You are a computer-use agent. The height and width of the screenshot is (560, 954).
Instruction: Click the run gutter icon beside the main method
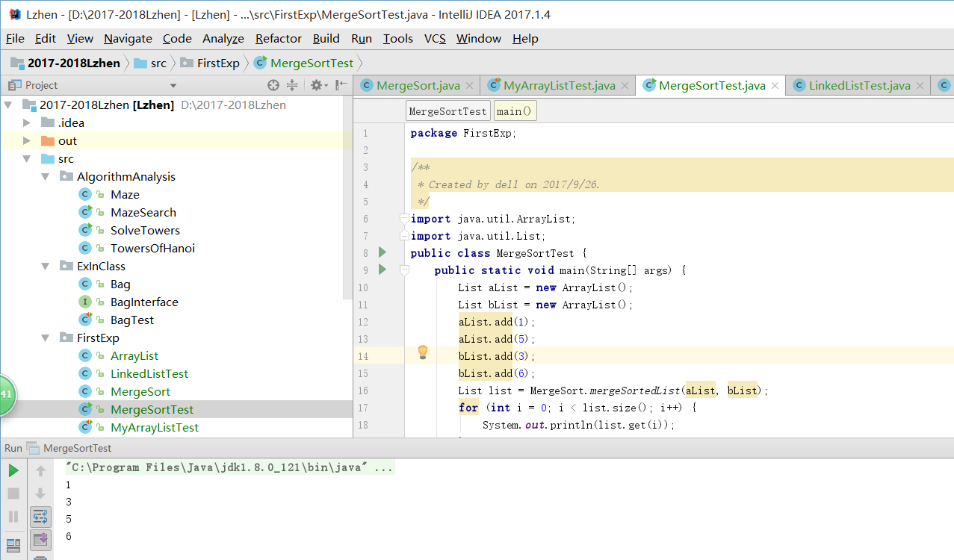[x=382, y=270]
